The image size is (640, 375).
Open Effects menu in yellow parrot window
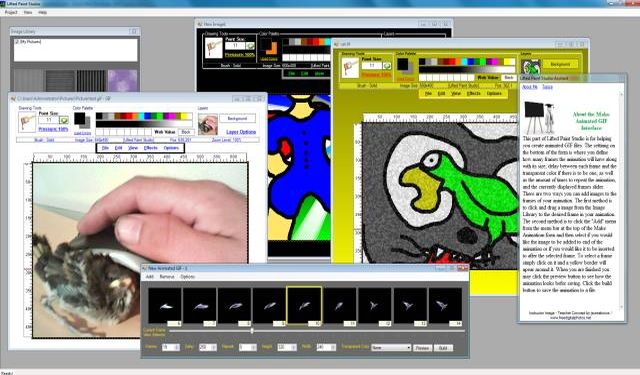click(473, 93)
